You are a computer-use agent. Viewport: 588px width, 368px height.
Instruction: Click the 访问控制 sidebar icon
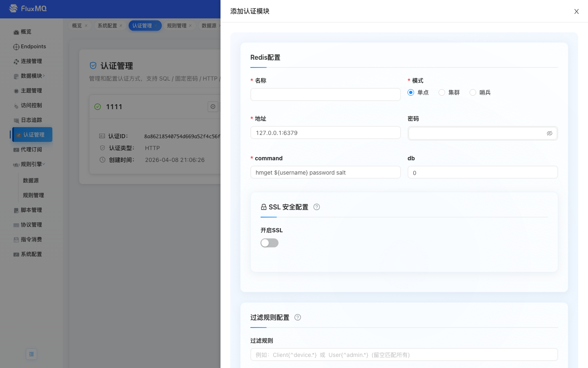16,105
